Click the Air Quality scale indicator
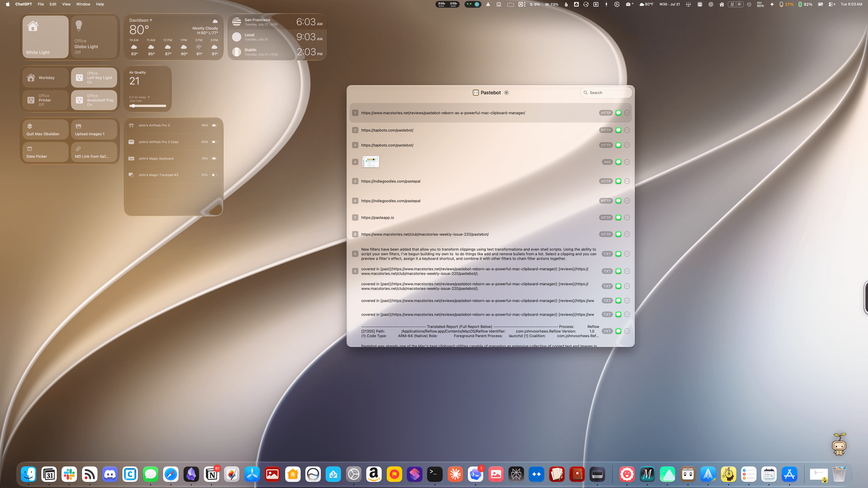Screen dimensions: 868x488 pos(133,106)
